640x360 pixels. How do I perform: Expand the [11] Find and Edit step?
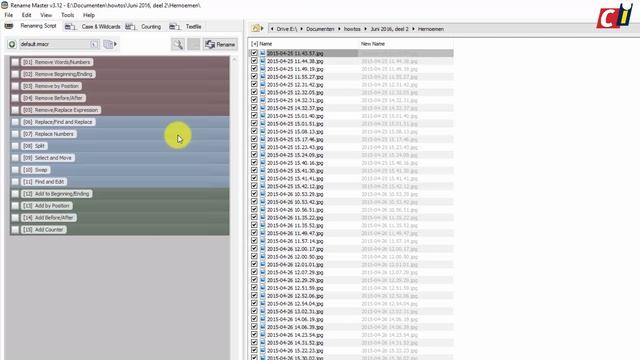pyautogui.click(x=44, y=182)
